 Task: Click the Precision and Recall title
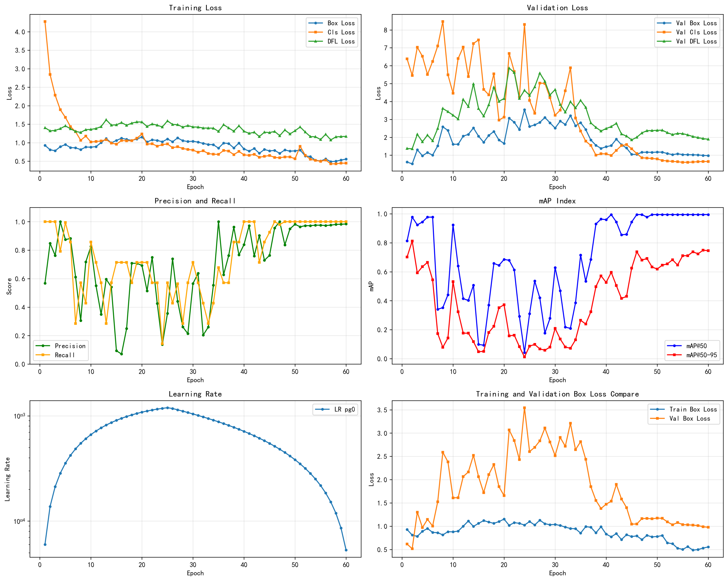195,201
